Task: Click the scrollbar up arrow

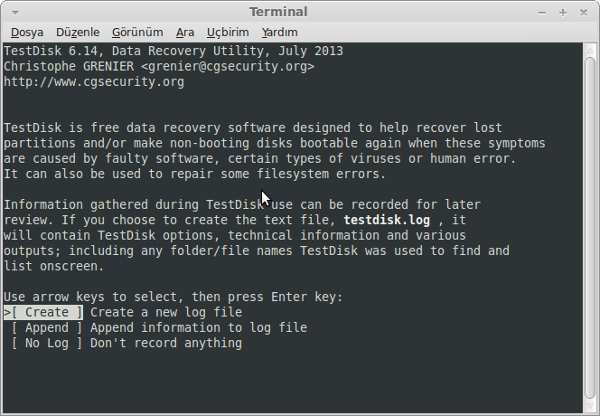Action: [590, 50]
